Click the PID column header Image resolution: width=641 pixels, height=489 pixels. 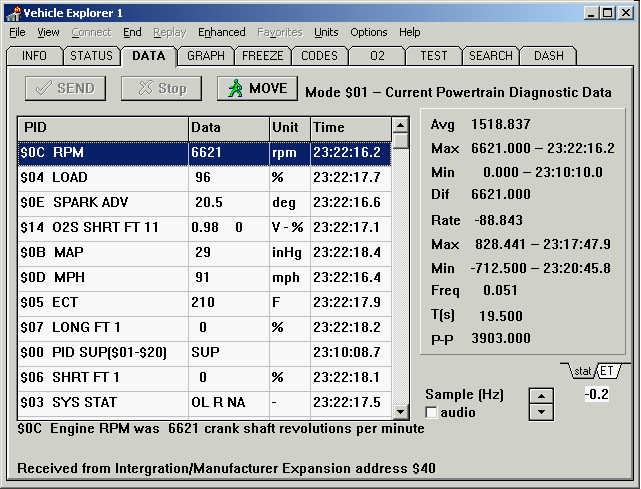coord(103,128)
